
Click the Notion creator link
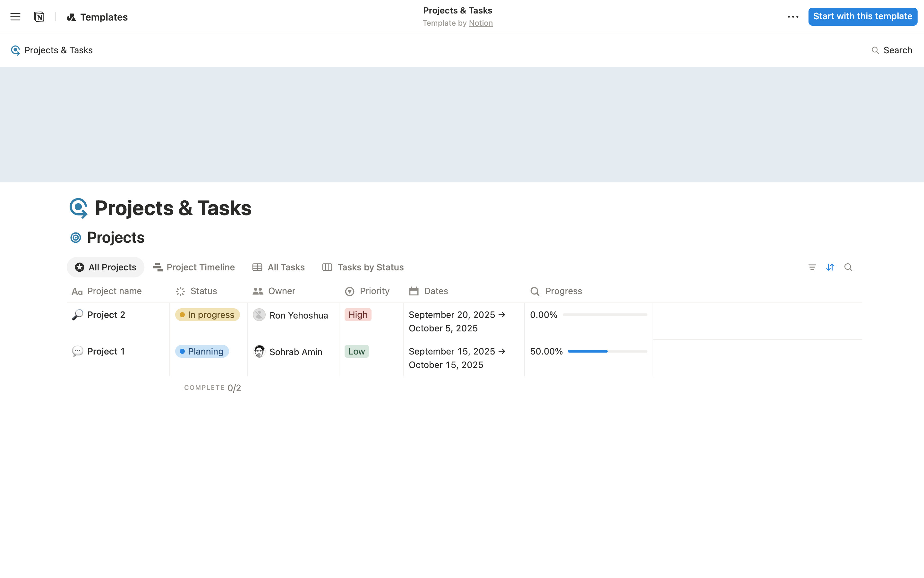481,23
